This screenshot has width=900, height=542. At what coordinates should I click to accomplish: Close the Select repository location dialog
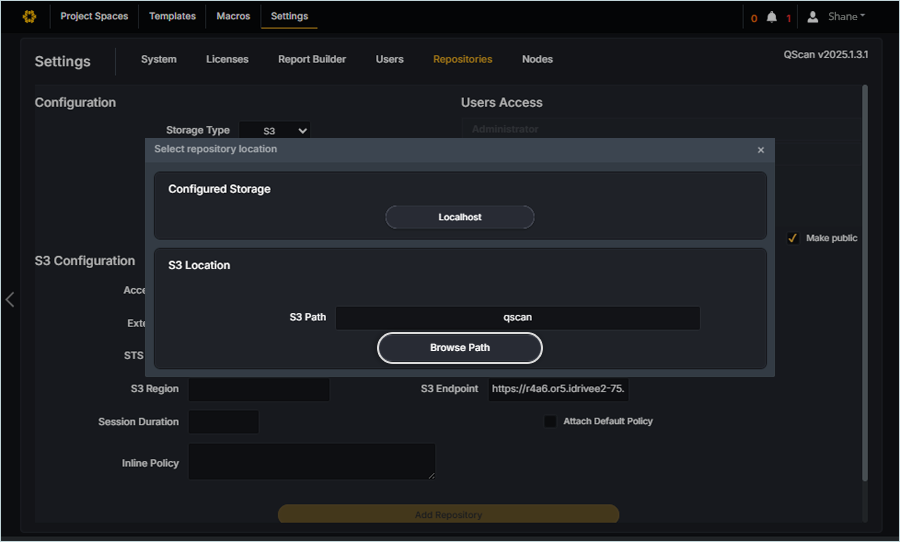760,150
